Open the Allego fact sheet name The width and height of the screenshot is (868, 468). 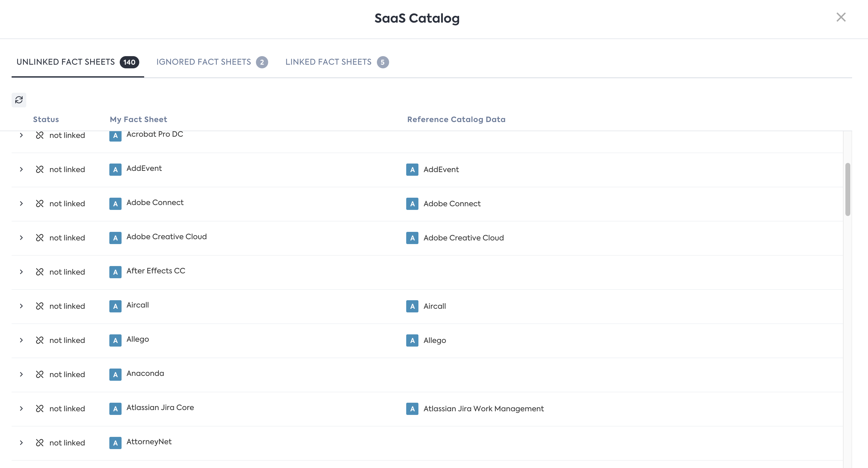[x=137, y=339]
